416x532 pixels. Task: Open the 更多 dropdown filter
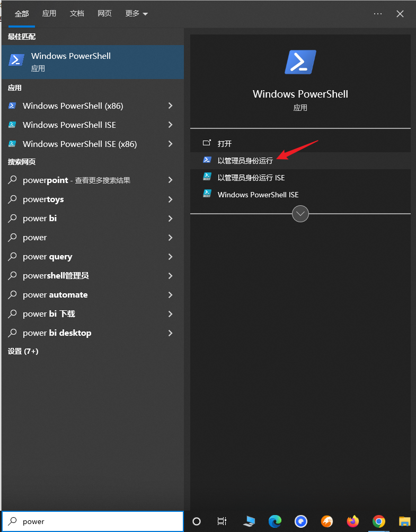pos(136,14)
